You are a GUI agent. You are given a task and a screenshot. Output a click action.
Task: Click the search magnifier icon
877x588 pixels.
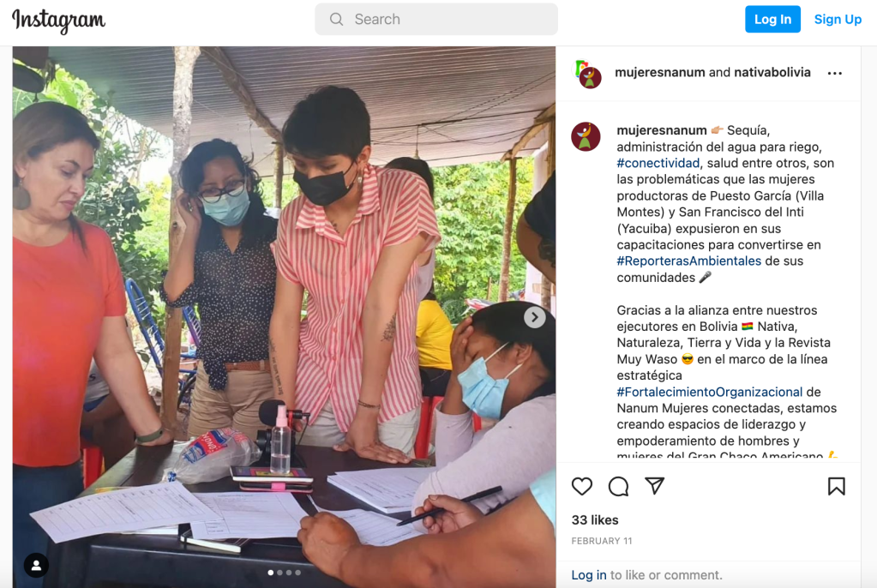(x=336, y=20)
